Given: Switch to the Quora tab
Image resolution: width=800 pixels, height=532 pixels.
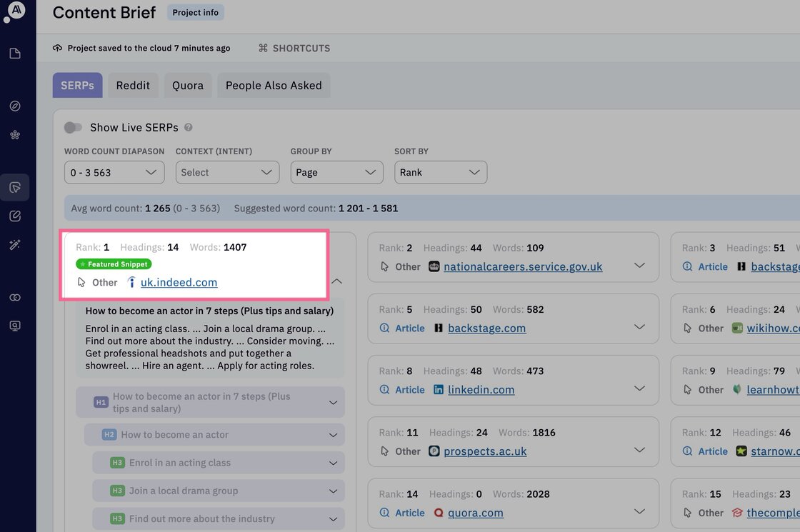Looking at the screenshot, I should click(188, 85).
